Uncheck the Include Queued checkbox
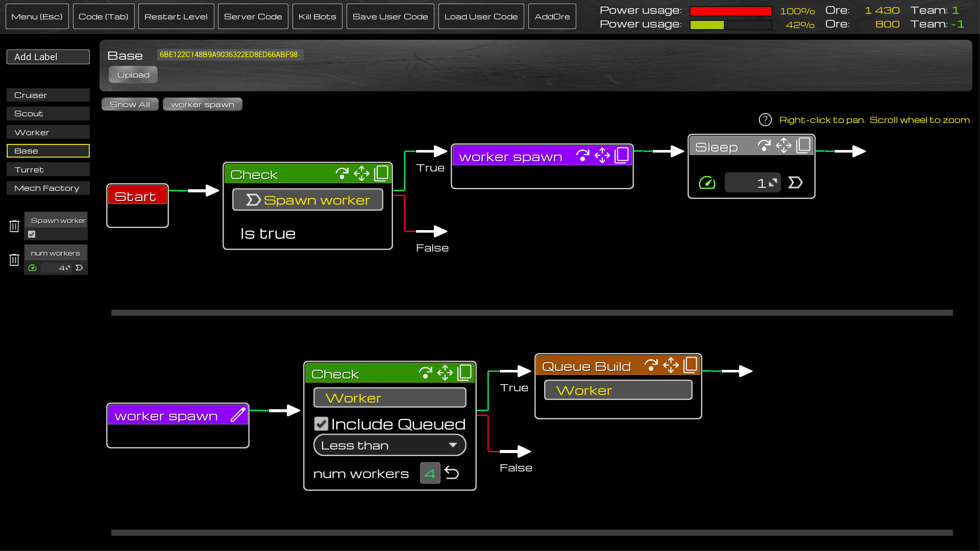980x551 pixels. [x=321, y=424]
